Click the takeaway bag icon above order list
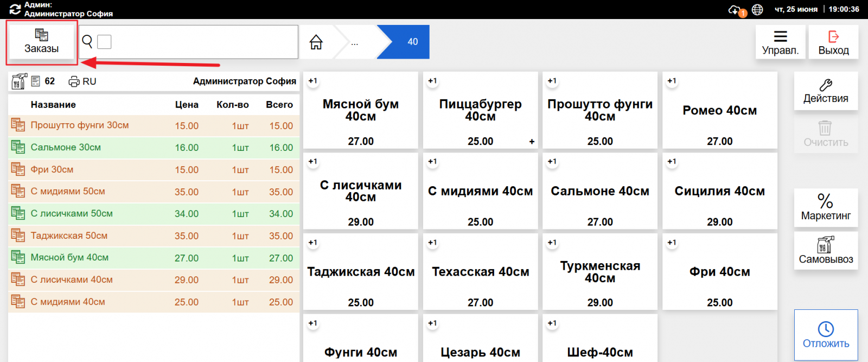The width and height of the screenshot is (868, 362). click(x=19, y=81)
